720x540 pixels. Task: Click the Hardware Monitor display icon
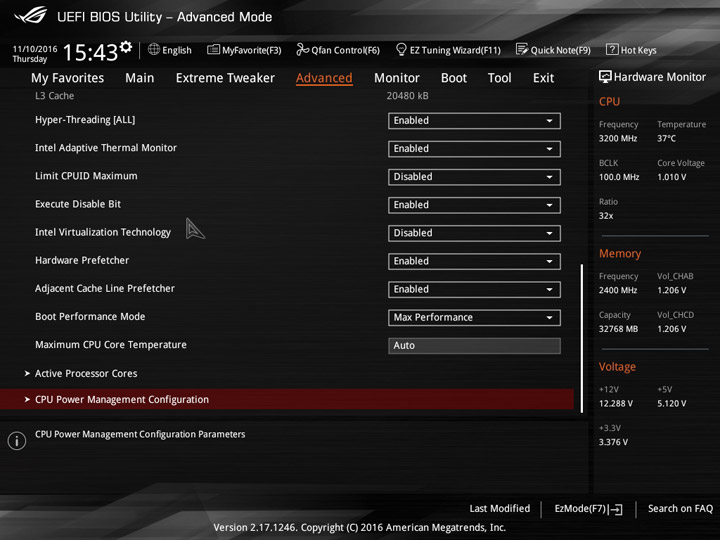click(605, 77)
